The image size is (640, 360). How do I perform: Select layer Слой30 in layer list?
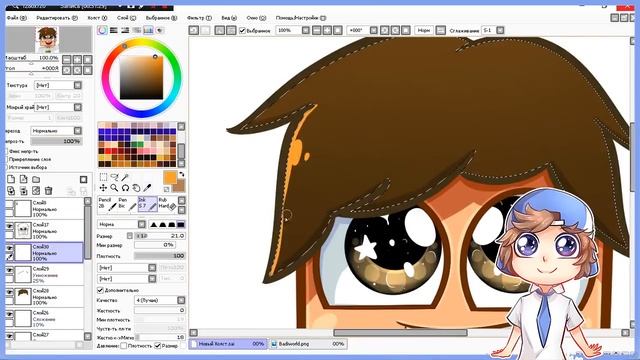[45, 253]
